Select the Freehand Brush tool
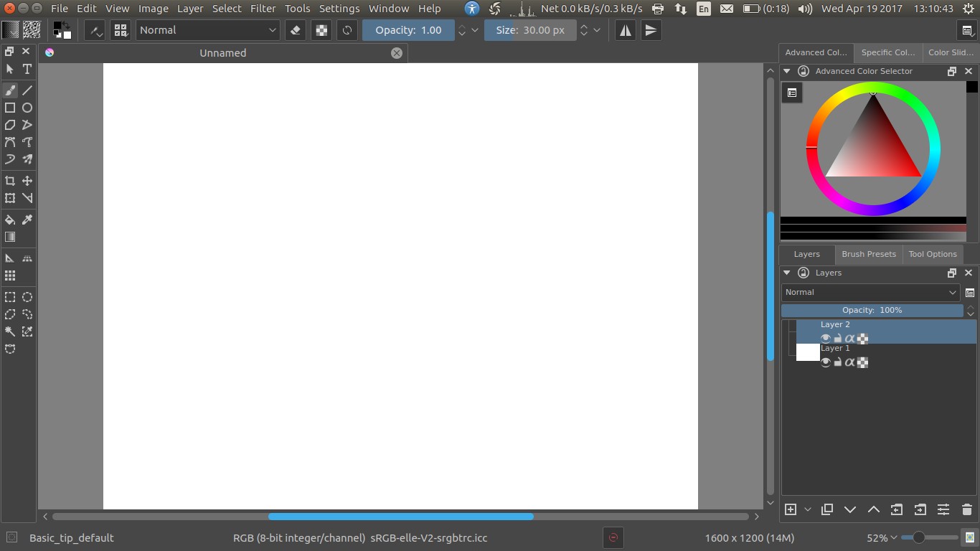This screenshot has width=980, height=551. click(9, 90)
